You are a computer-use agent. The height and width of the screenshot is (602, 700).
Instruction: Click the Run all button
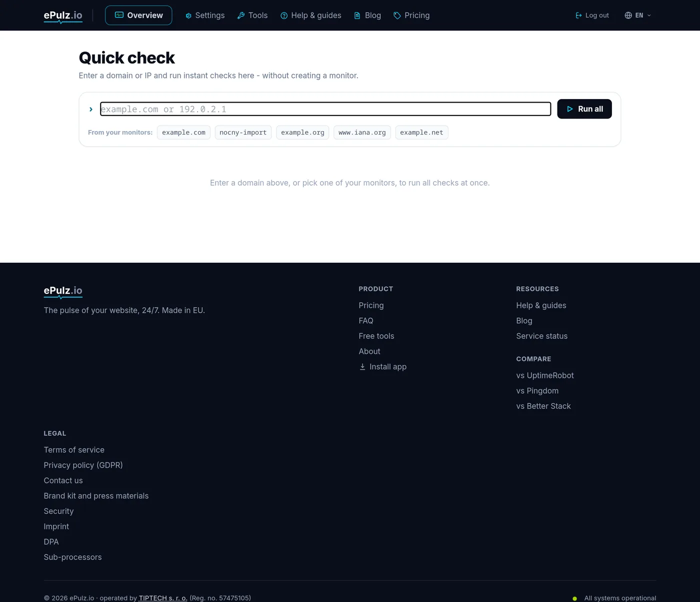pyautogui.click(x=584, y=109)
